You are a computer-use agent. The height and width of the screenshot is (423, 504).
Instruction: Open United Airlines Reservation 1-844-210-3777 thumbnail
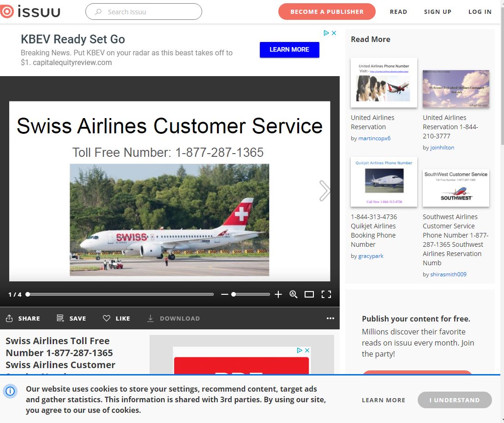[x=456, y=89]
